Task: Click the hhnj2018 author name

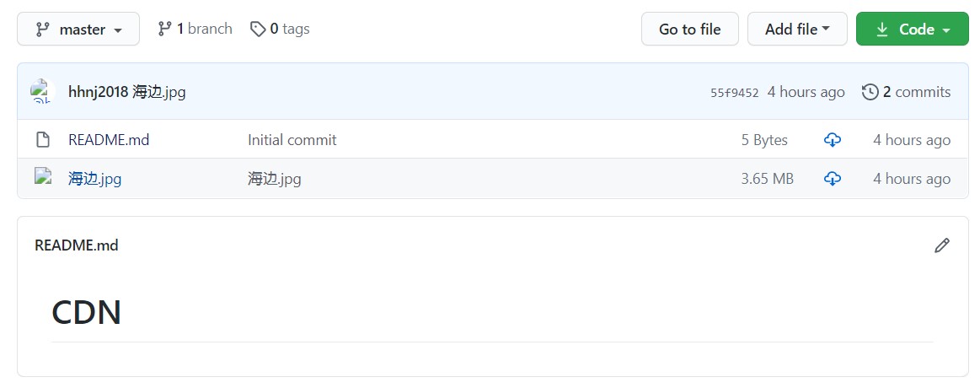Action: (x=98, y=92)
